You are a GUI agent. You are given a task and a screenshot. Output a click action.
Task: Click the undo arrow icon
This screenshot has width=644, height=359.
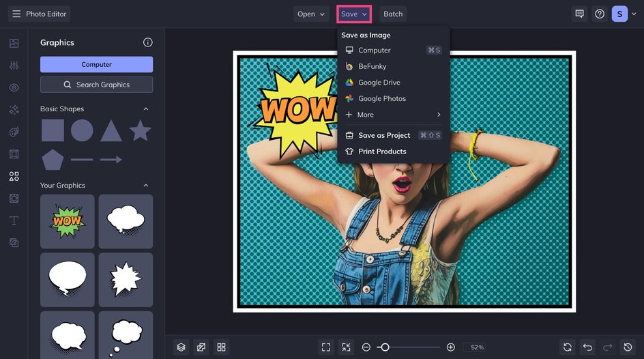pos(587,347)
